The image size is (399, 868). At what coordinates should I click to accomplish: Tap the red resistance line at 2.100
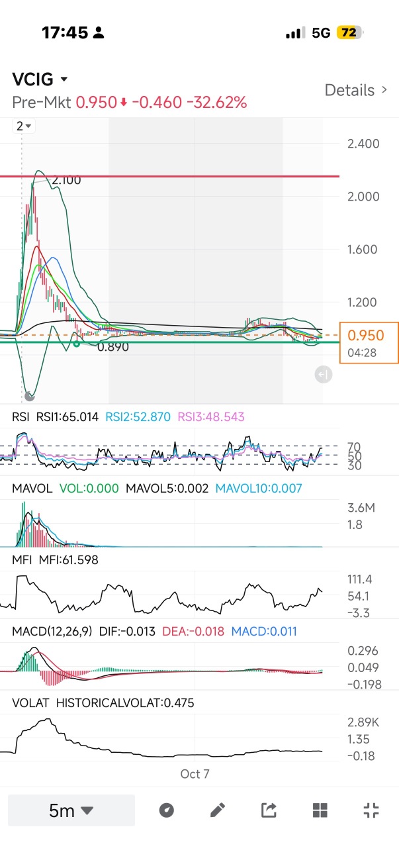pos(169,177)
